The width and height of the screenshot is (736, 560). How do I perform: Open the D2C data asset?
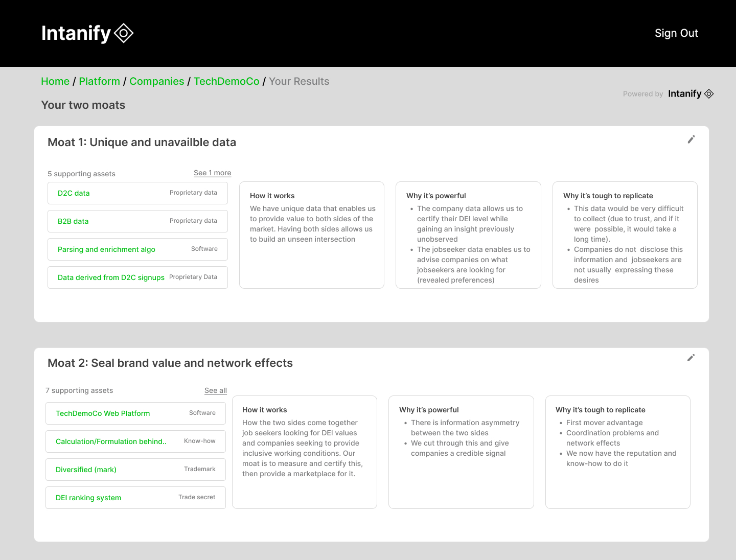pos(137,193)
